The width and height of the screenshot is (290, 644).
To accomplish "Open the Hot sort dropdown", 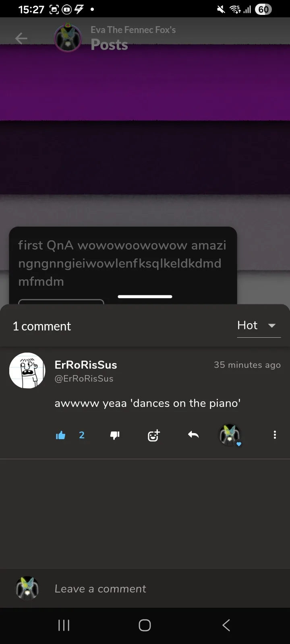I will pos(247,325).
